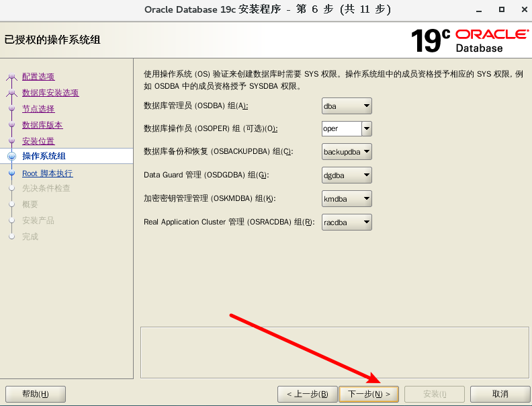
Task: Expand the OSOPER dropdown arrow
Action: [367, 128]
